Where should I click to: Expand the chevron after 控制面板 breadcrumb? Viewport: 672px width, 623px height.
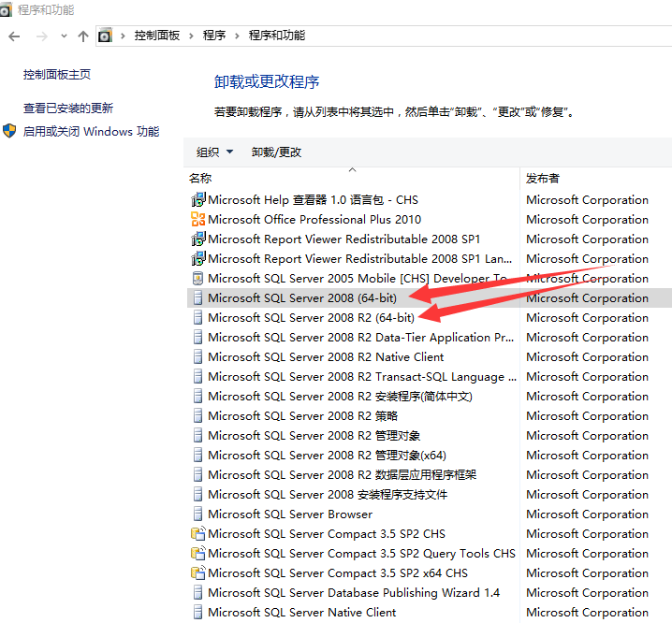tap(191, 36)
